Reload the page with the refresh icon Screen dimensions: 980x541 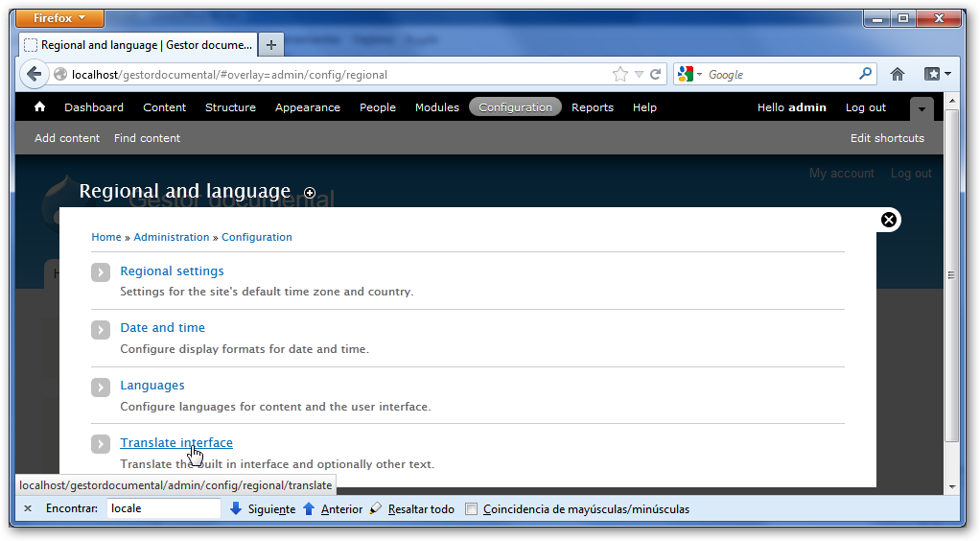coord(656,74)
